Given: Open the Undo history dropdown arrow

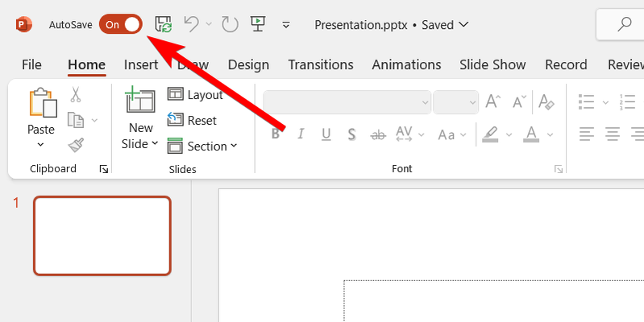Looking at the screenshot, I should click(x=209, y=25).
